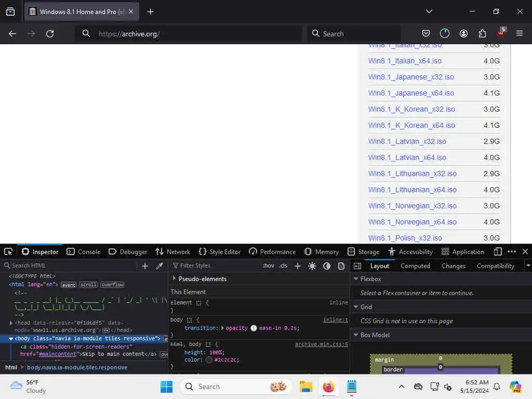Open a new browser tab
The width and height of the screenshot is (532, 399).
(150, 12)
